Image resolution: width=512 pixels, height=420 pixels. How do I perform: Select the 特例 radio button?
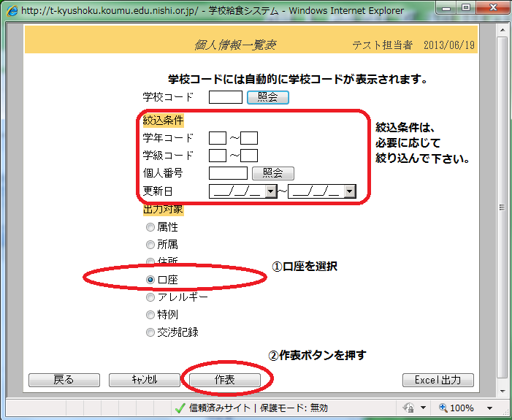tap(150, 315)
